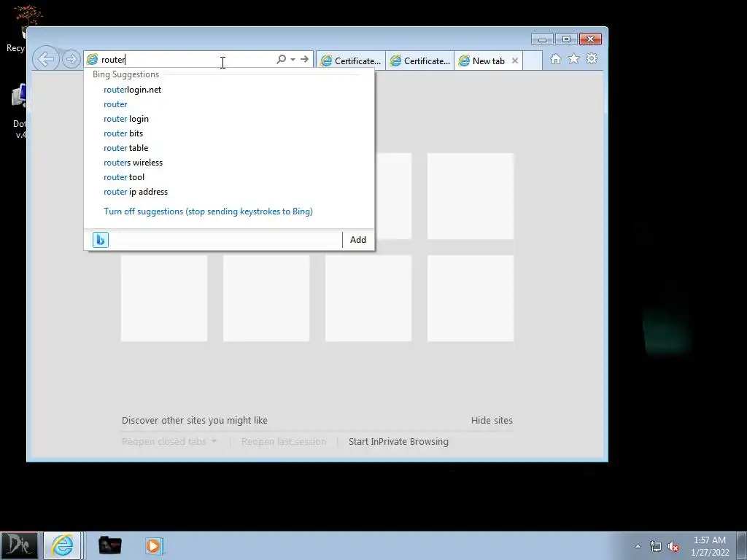Select the 'routers wireless' suggestion
The height and width of the screenshot is (560, 747).
[228, 163]
